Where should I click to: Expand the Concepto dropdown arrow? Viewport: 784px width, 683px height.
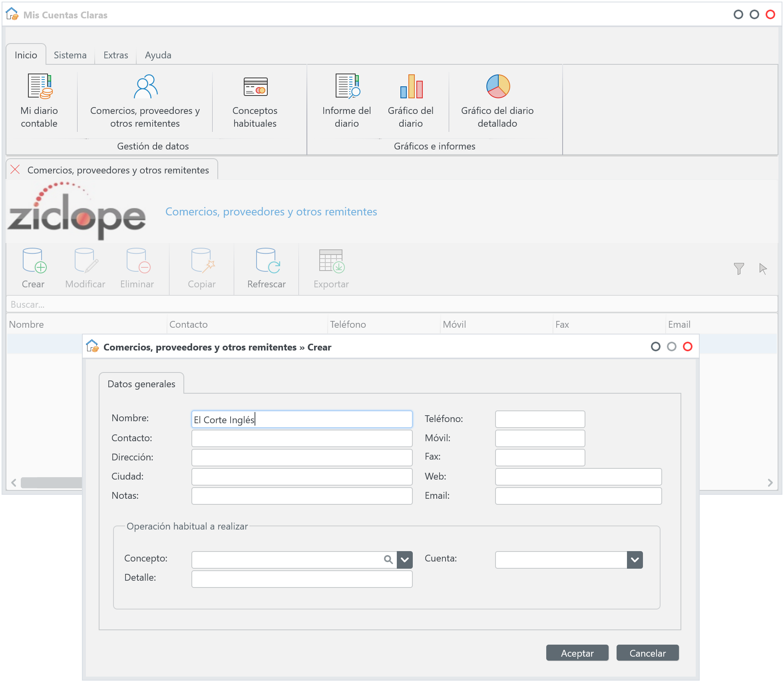pyautogui.click(x=405, y=560)
